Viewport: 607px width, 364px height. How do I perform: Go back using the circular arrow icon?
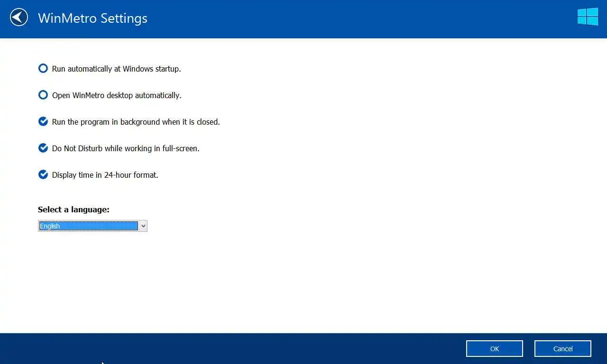19,18
